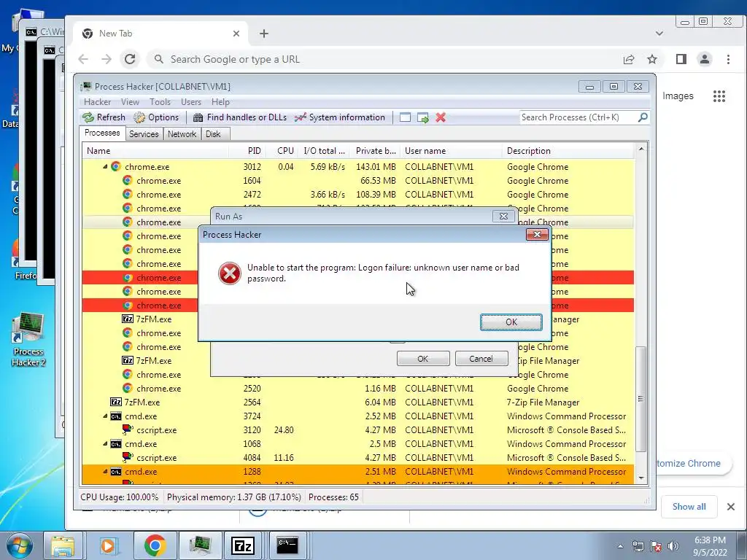Click Show all downloads
The height and width of the screenshot is (560, 747).
(x=689, y=507)
